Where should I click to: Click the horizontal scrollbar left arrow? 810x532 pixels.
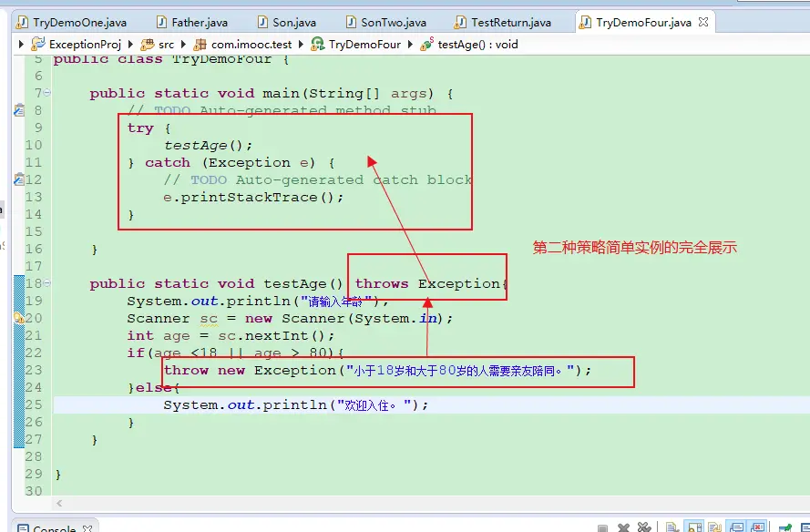(59, 503)
